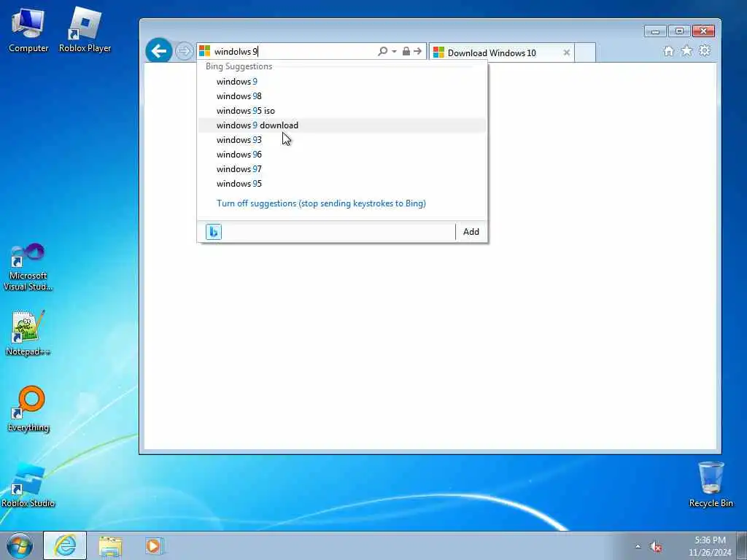747x560 pixels.
Task: Click the Bing Suggestions header text
Action: pyautogui.click(x=239, y=66)
